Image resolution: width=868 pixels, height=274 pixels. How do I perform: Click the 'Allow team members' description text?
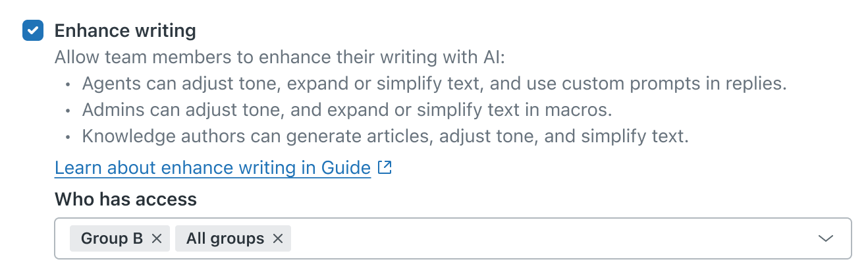[x=279, y=57]
